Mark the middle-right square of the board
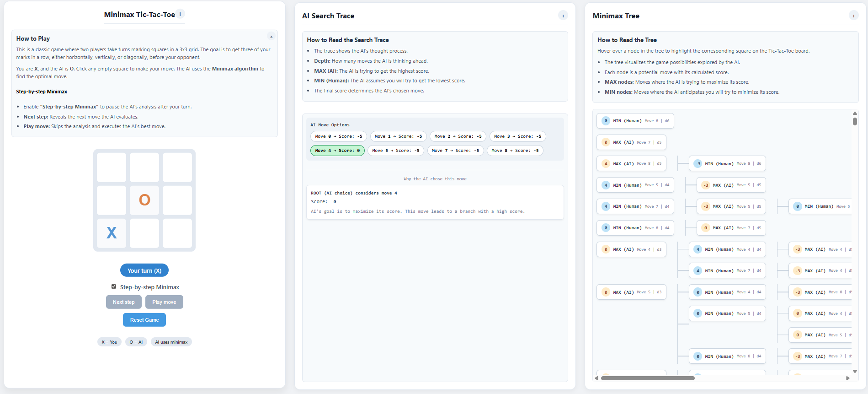The height and width of the screenshot is (394, 868). (x=177, y=200)
